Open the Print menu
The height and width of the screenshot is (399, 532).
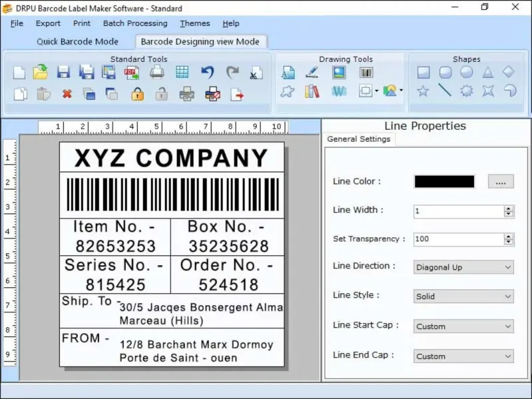(x=81, y=23)
